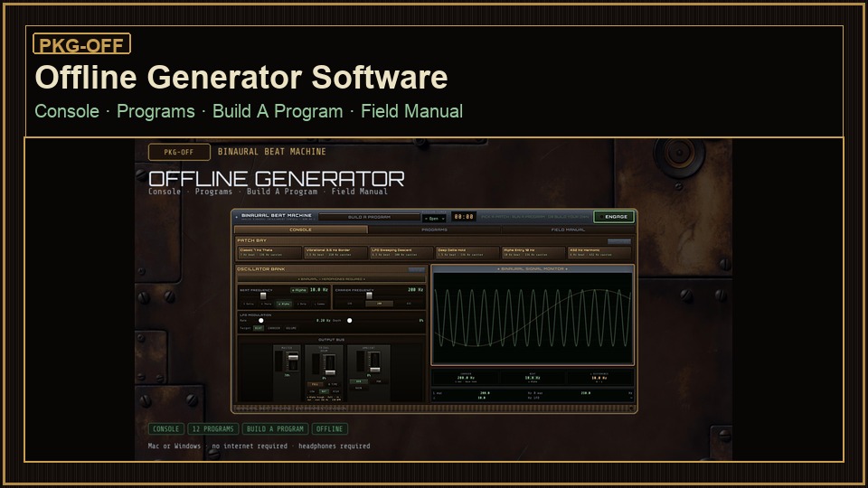Click the Tonal Drum fader in Output Bus
This screenshot has width=868, height=488.
click(330, 372)
